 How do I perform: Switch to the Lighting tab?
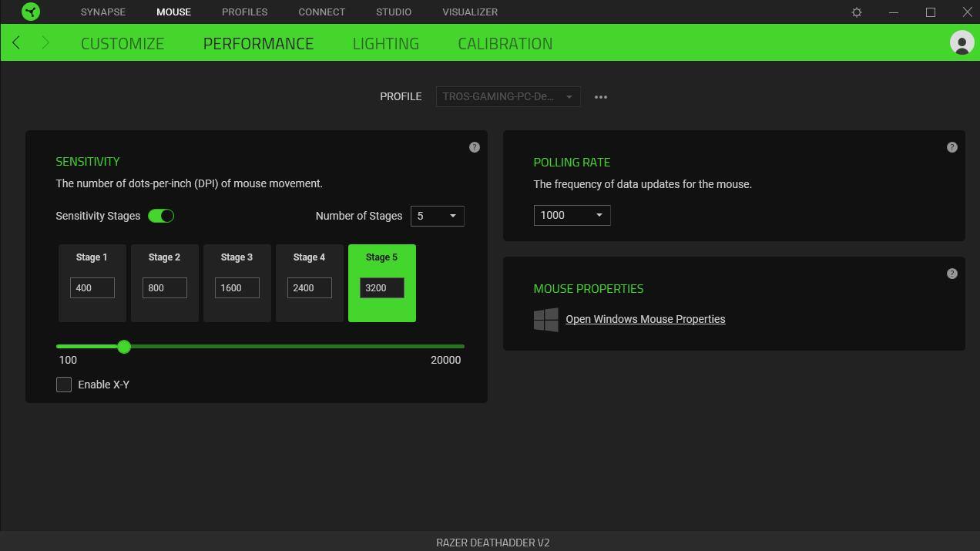tap(385, 43)
